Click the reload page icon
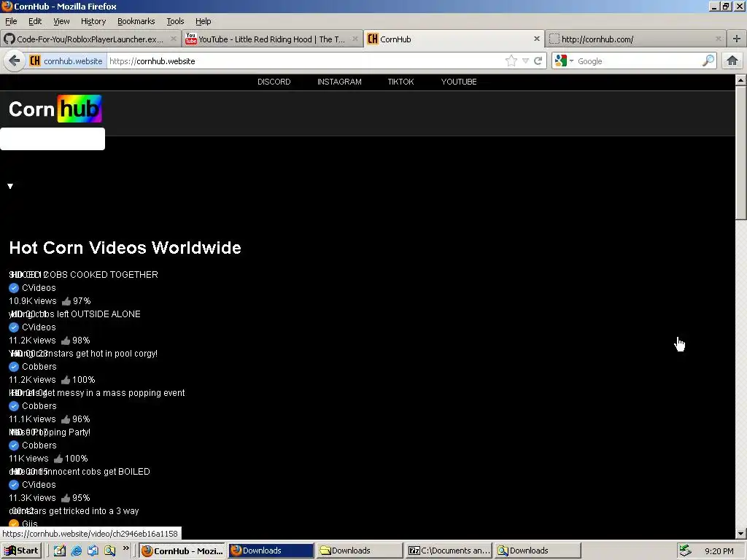The height and width of the screenshot is (560, 747). [x=538, y=61]
